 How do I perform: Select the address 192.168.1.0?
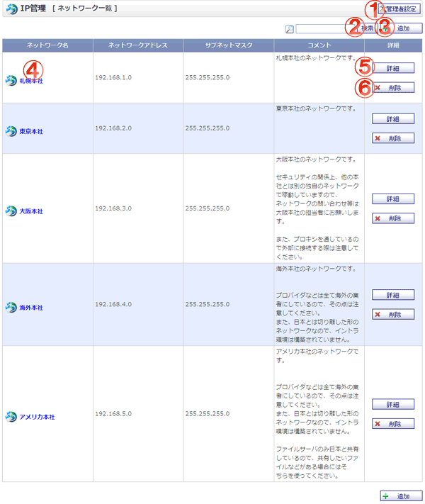point(113,77)
